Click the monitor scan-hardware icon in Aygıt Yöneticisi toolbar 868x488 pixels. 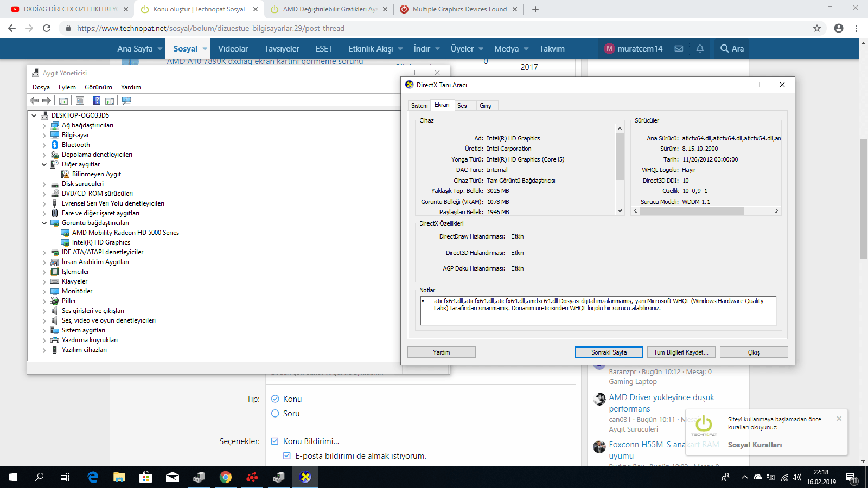(x=126, y=100)
